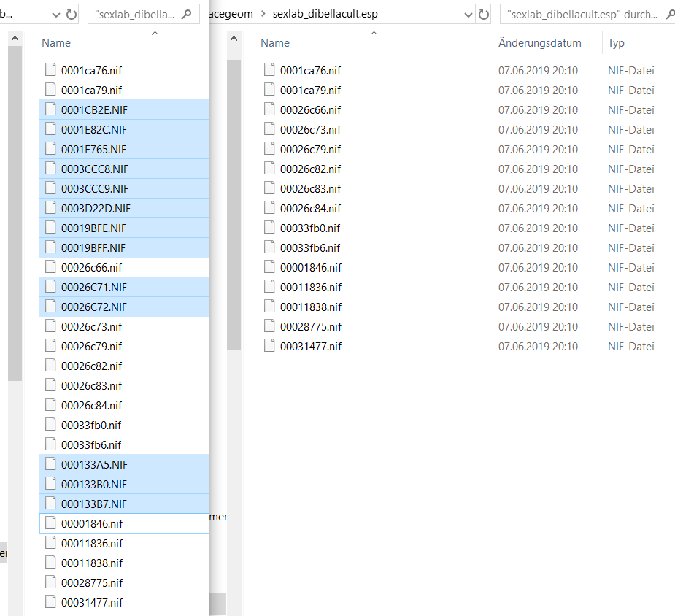This screenshot has height=616, width=675.
Task: Click search magnifier icon in left window
Action: pos(187,14)
